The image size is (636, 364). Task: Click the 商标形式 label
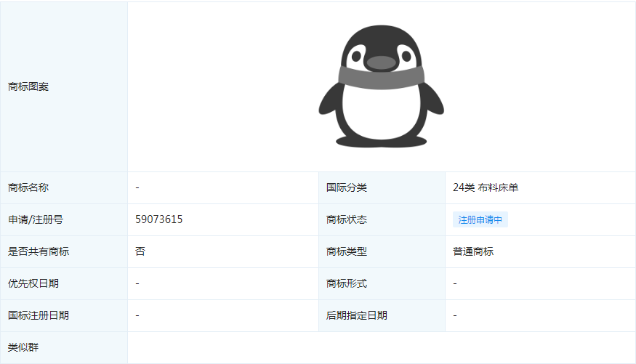click(347, 283)
